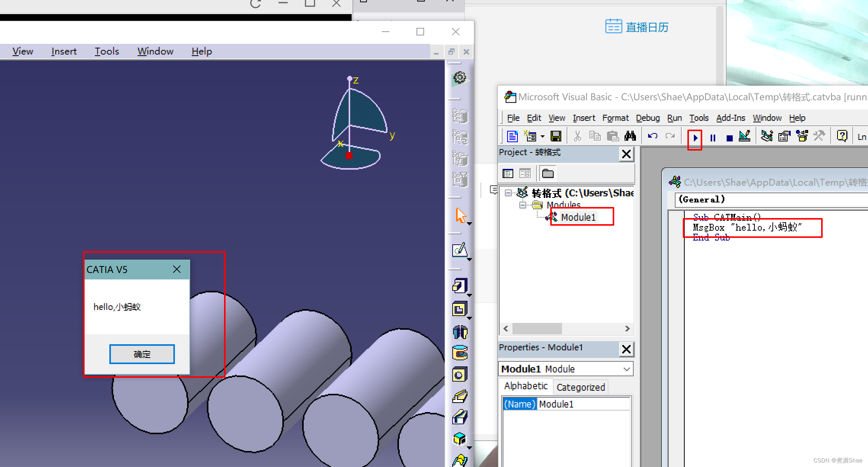Image resolution: width=868 pixels, height=467 pixels.
Task: Open the VBA Add-Ins menu
Action: [x=730, y=118]
